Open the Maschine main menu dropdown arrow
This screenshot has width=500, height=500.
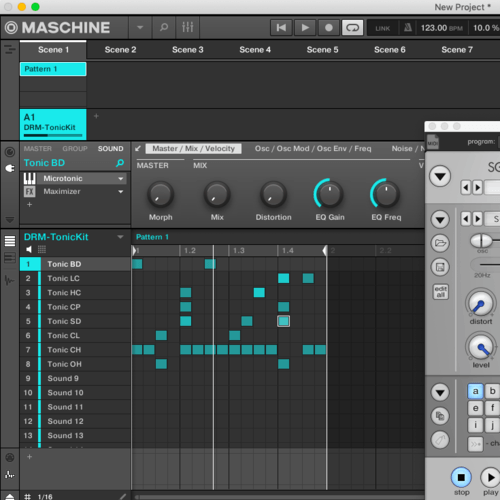[x=140, y=27]
